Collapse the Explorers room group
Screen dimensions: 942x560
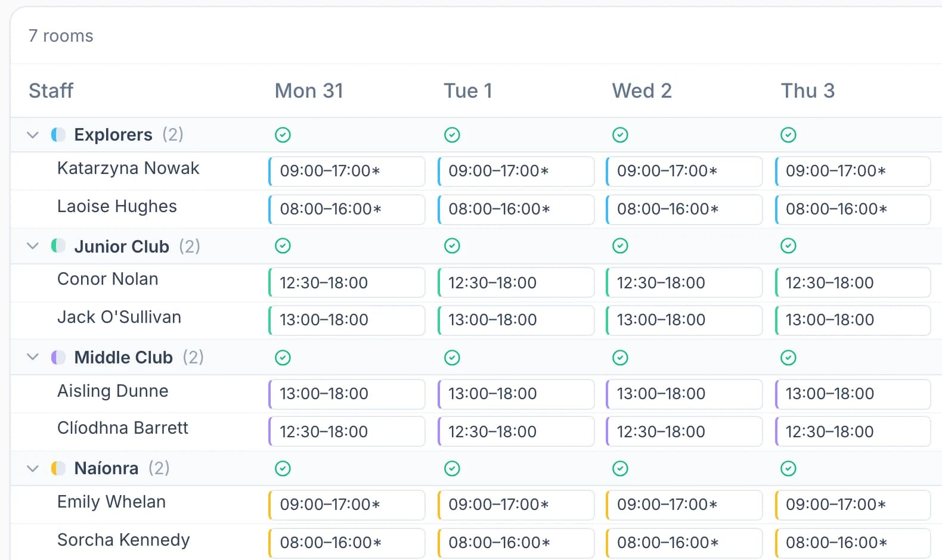(x=33, y=135)
